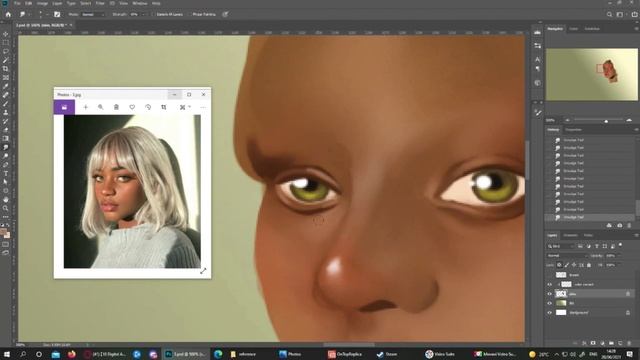The height and width of the screenshot is (360, 640).
Task: Select the Lasso tool
Action: click(6, 51)
